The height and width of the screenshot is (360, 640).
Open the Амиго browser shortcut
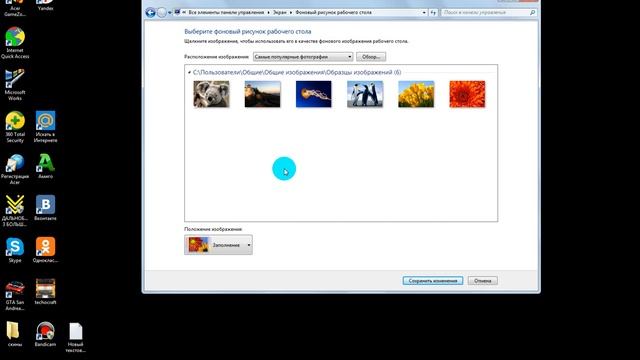45,167
